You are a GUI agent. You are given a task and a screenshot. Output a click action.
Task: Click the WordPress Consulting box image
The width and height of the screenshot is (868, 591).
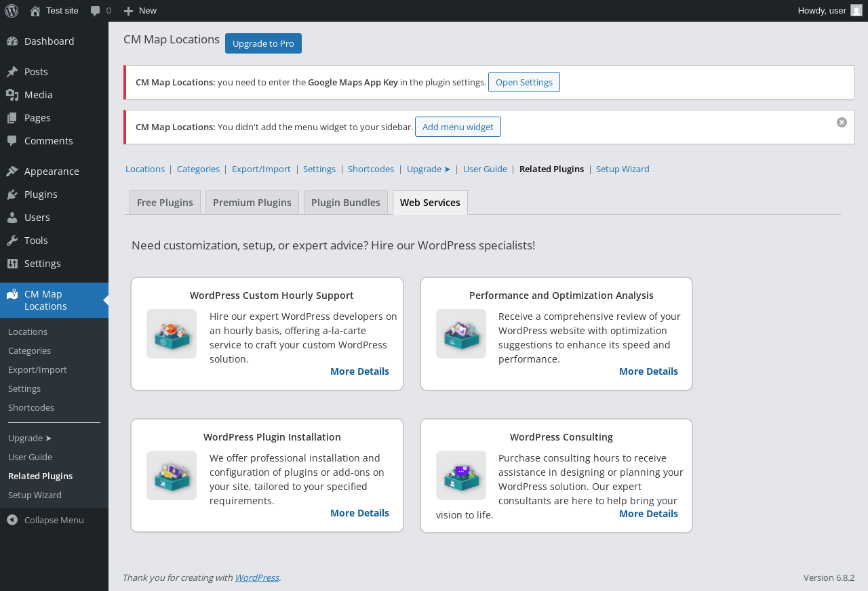coord(461,475)
